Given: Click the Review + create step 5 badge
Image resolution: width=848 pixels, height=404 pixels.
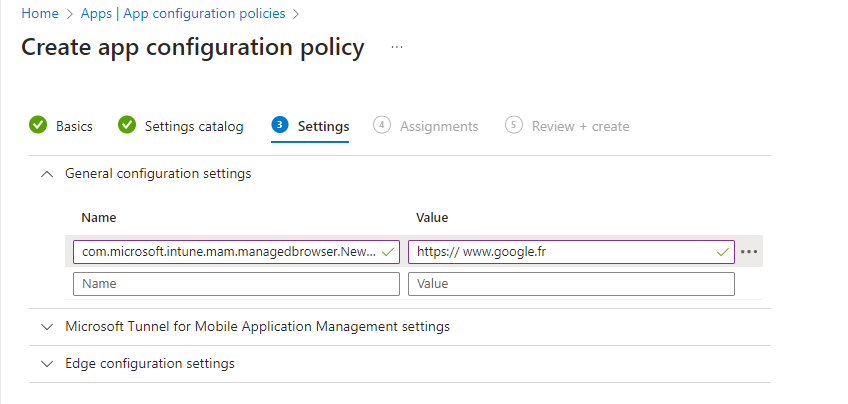Looking at the screenshot, I should 514,125.
